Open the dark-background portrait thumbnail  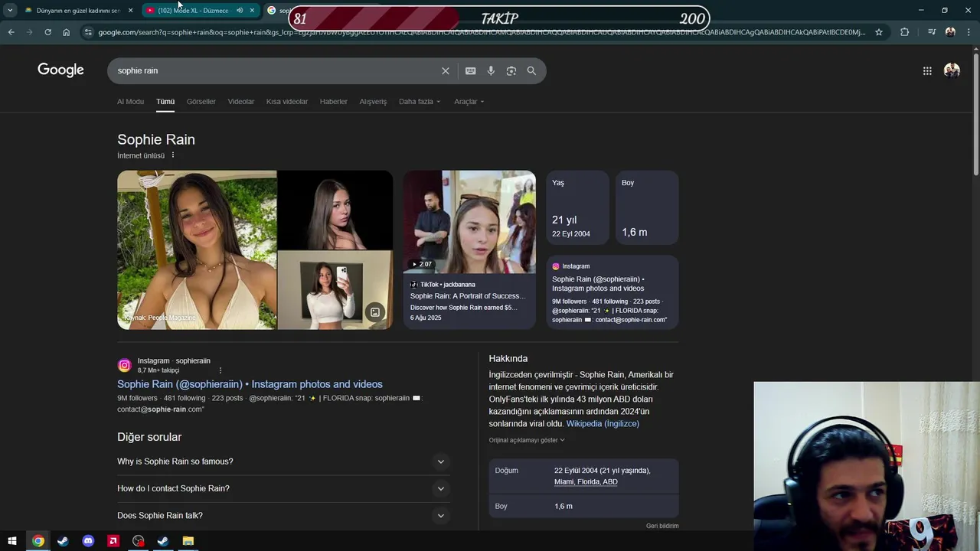[335, 210]
